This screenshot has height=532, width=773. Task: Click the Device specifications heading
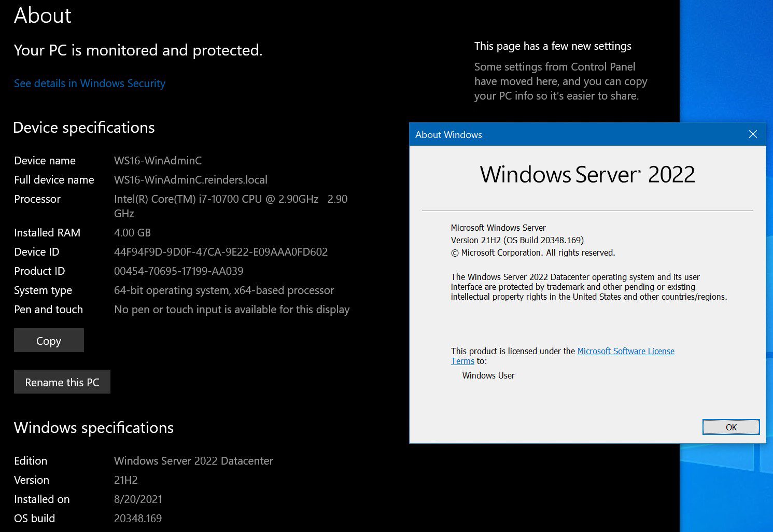click(x=84, y=128)
